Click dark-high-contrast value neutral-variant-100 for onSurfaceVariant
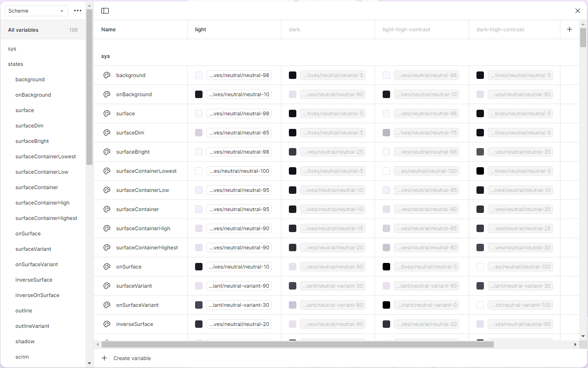This screenshot has width=588, height=368. [520, 305]
